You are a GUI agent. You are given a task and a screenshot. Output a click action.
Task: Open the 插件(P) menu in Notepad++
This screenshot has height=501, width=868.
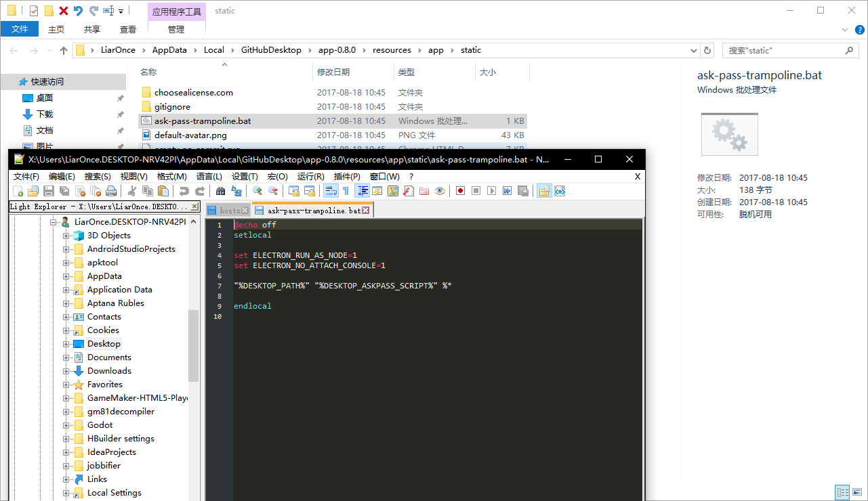(347, 176)
